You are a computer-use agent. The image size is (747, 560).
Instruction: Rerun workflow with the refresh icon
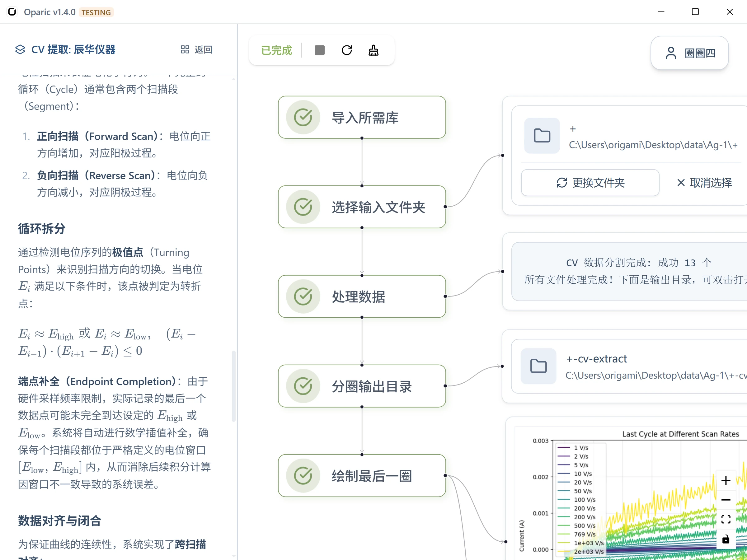(347, 50)
